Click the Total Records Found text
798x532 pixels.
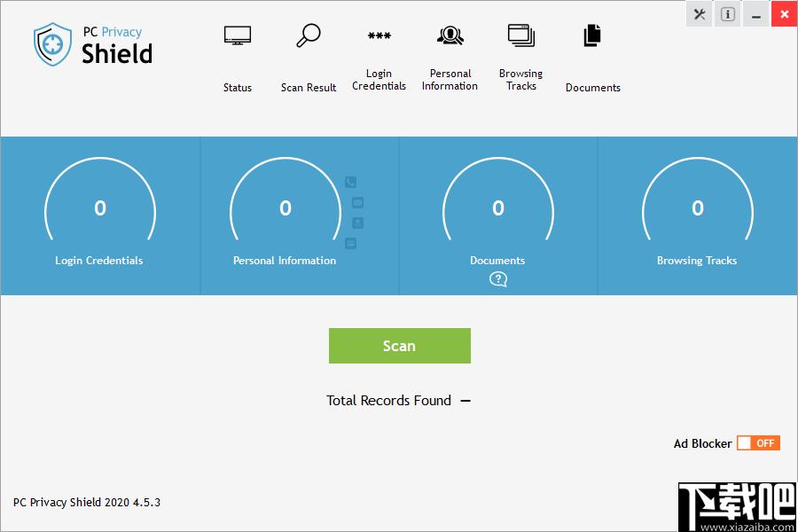tap(389, 401)
